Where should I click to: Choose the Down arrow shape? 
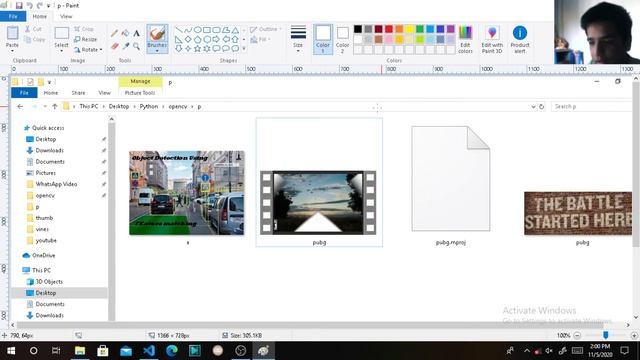click(x=179, y=49)
